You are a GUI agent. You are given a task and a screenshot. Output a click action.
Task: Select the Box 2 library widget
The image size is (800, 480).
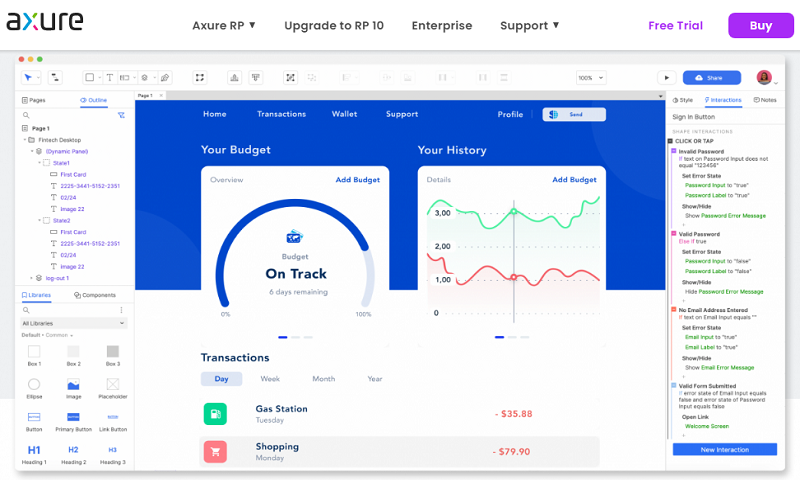click(73, 355)
